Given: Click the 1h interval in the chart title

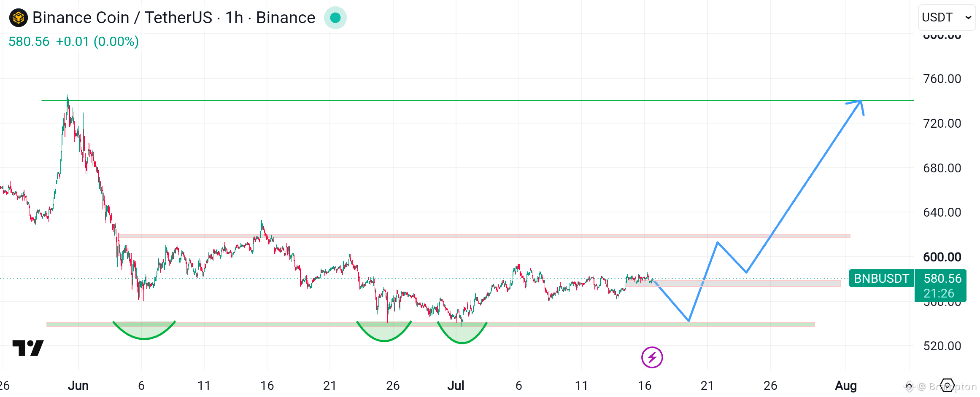Looking at the screenshot, I should [x=234, y=18].
